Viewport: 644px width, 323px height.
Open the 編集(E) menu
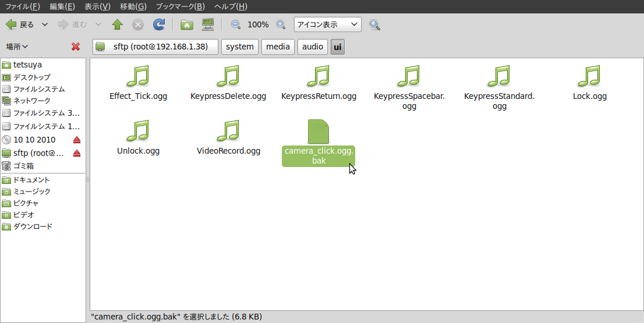point(62,6)
